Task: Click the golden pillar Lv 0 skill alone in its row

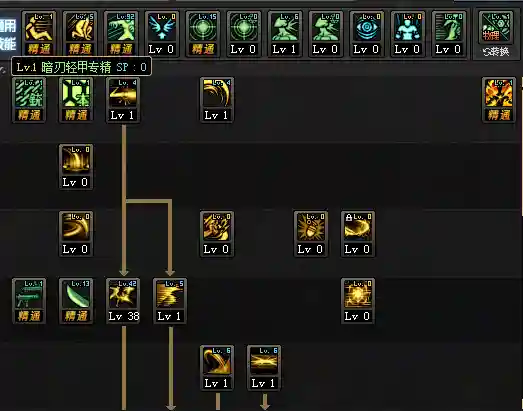Action: pos(76,160)
